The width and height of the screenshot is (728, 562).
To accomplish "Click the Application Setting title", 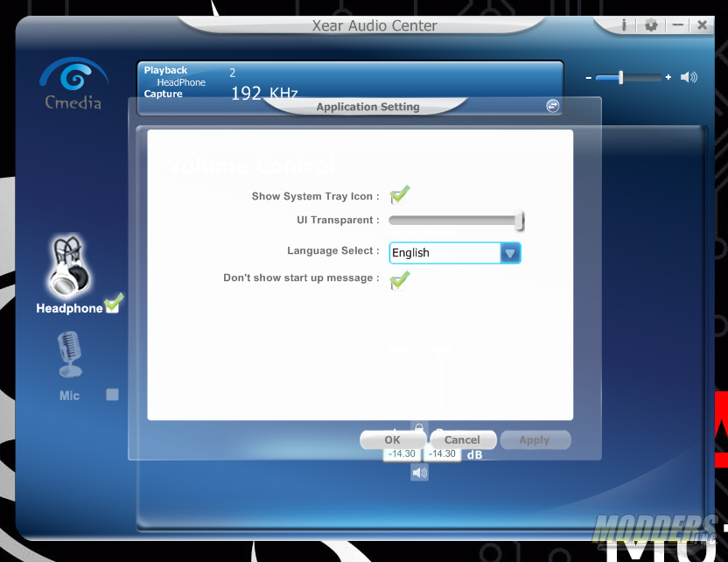I will pos(367,107).
